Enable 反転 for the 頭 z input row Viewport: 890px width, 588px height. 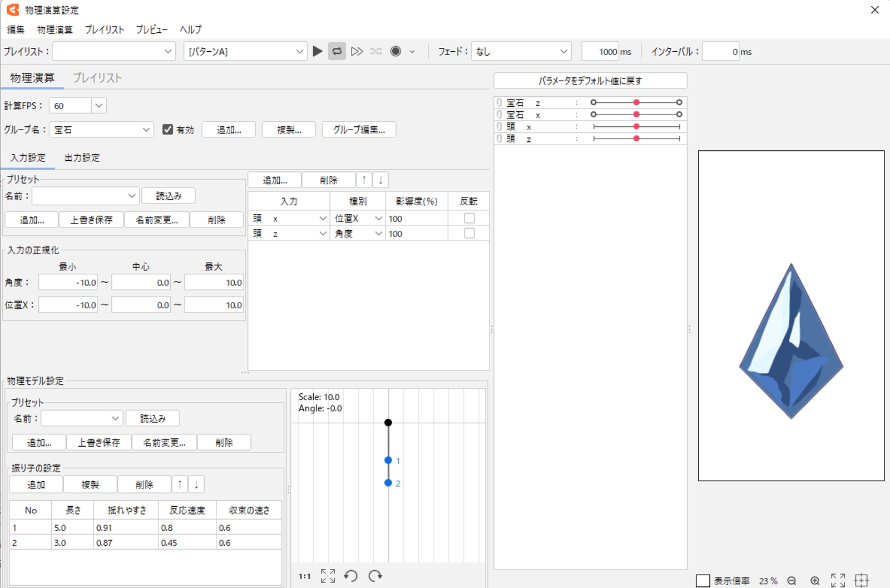click(469, 233)
